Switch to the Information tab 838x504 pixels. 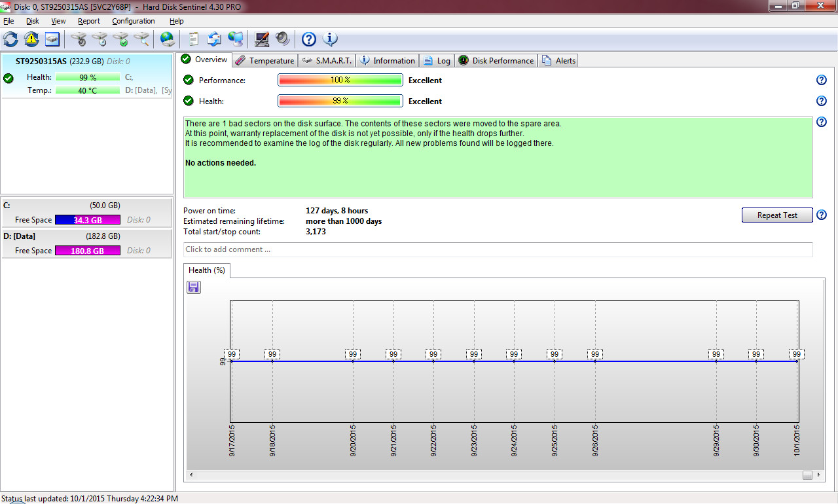click(x=388, y=61)
